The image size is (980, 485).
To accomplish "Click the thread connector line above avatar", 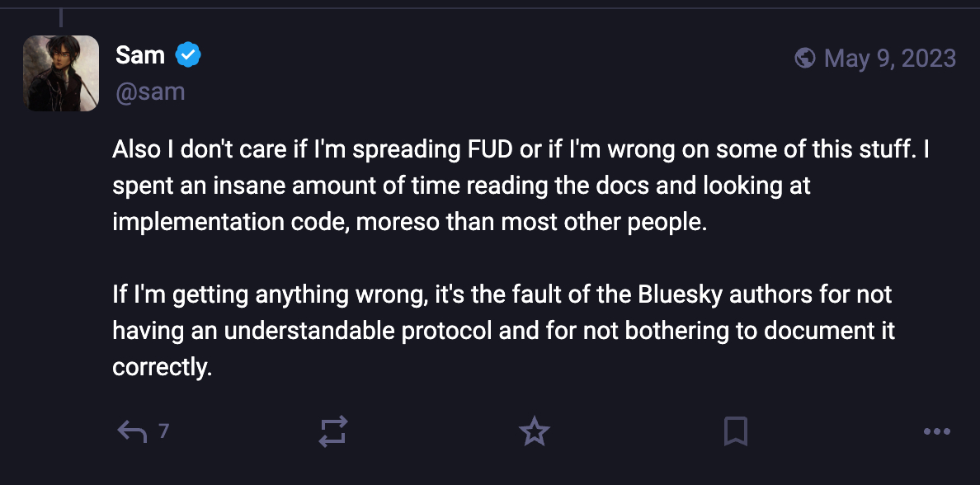I will tap(62, 15).
